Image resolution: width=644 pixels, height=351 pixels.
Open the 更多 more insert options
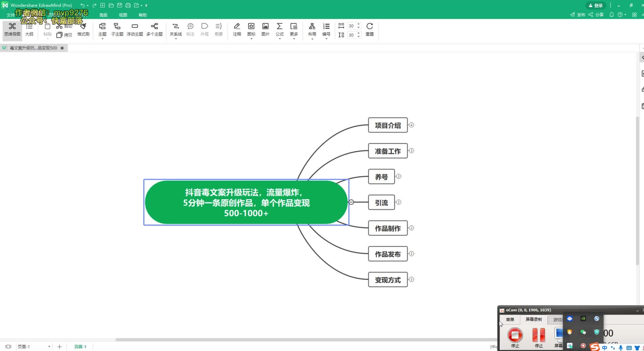(x=294, y=29)
